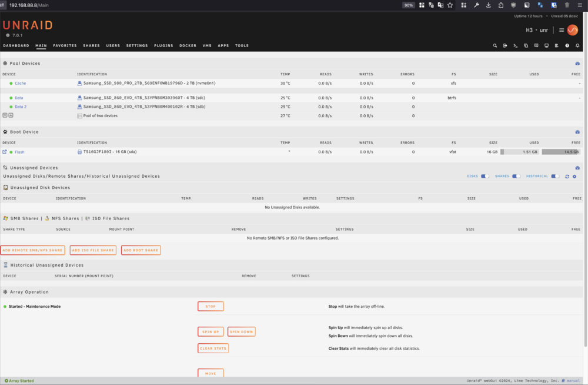Open the SETTINGS tab

coord(137,46)
